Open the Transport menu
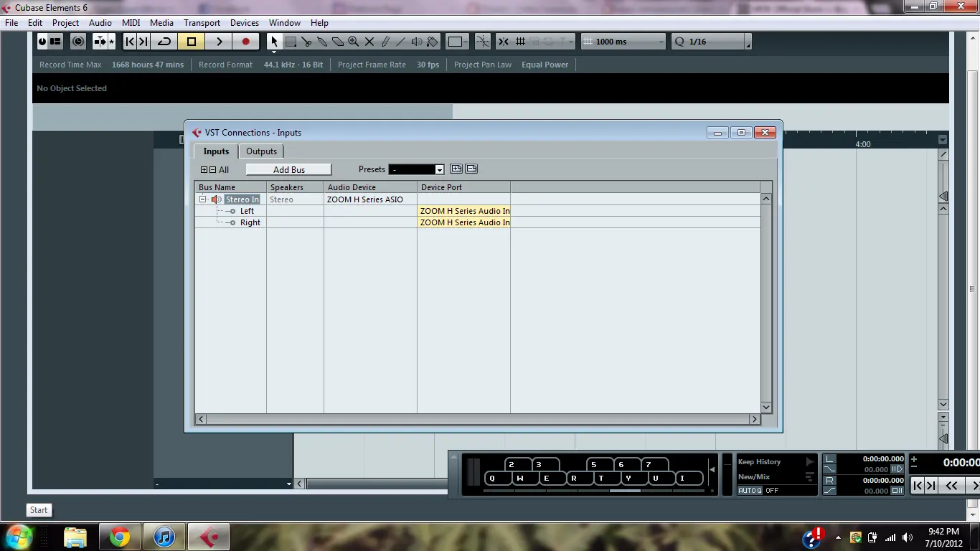980x551 pixels. coord(202,23)
